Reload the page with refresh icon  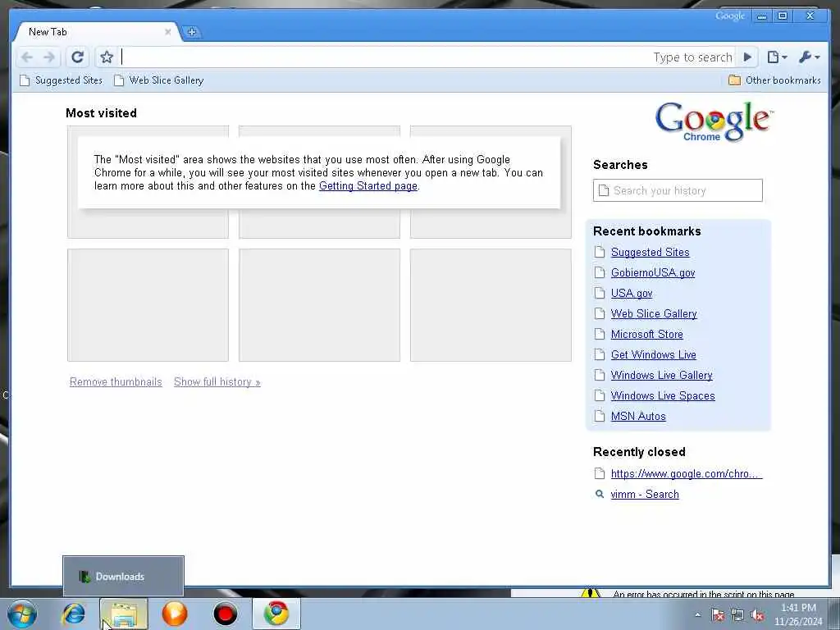tap(78, 57)
